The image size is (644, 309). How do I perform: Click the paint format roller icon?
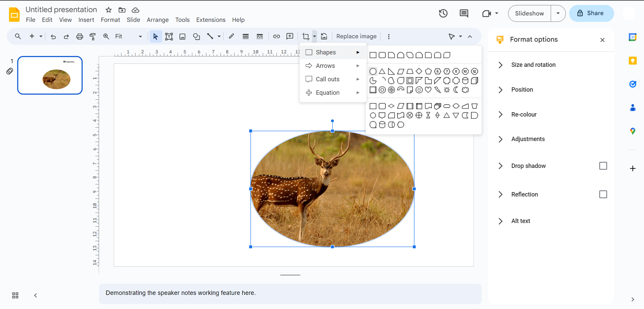tap(93, 37)
